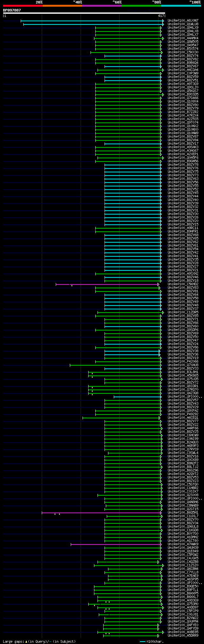
Task: Select label UniRef100_Q753M0
Action: (183, 604)
